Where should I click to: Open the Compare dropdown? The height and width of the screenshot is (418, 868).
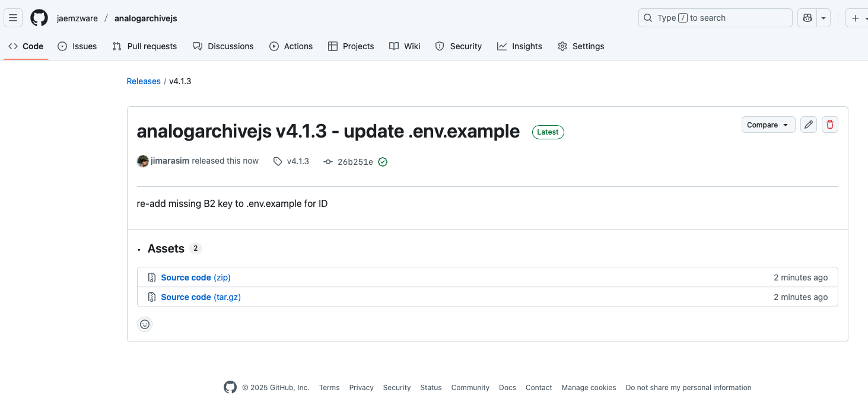click(768, 125)
